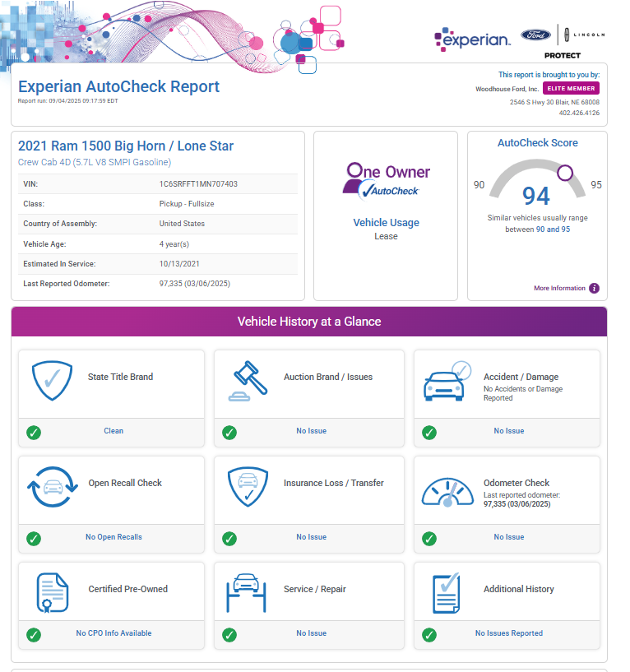Click the Open Recall Check car icon
630x672 pixels.
click(53, 486)
